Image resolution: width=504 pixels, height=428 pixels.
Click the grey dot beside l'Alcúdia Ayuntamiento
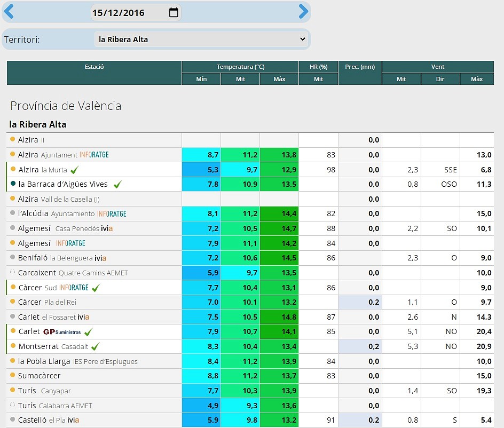pyautogui.click(x=12, y=213)
